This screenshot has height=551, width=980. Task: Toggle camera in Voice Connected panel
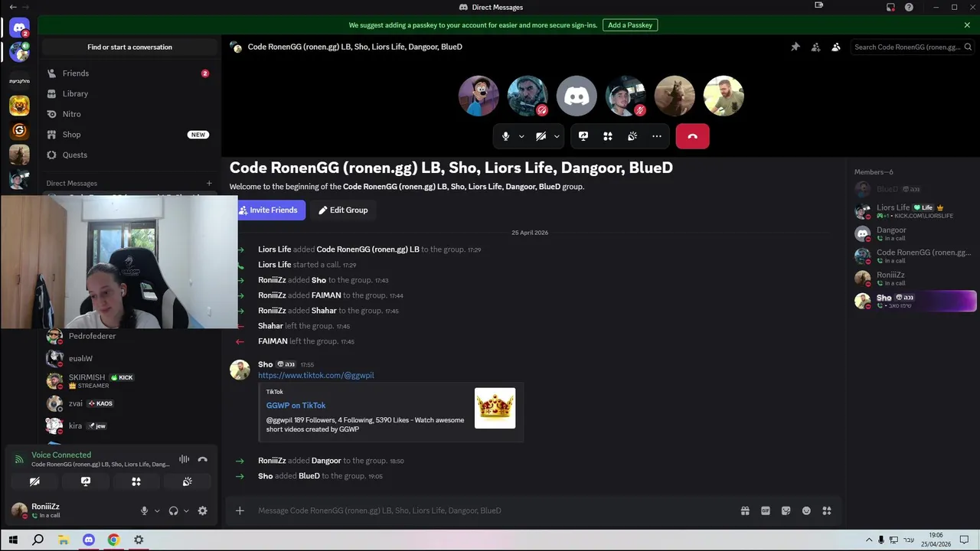click(34, 481)
